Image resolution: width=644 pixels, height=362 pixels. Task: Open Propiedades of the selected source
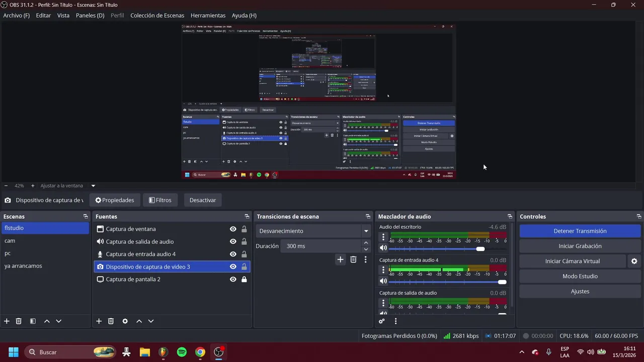coord(115,200)
